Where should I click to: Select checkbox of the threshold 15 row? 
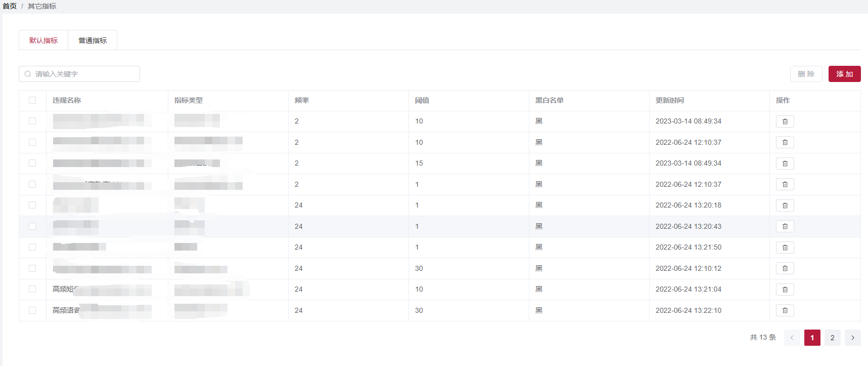[32, 163]
